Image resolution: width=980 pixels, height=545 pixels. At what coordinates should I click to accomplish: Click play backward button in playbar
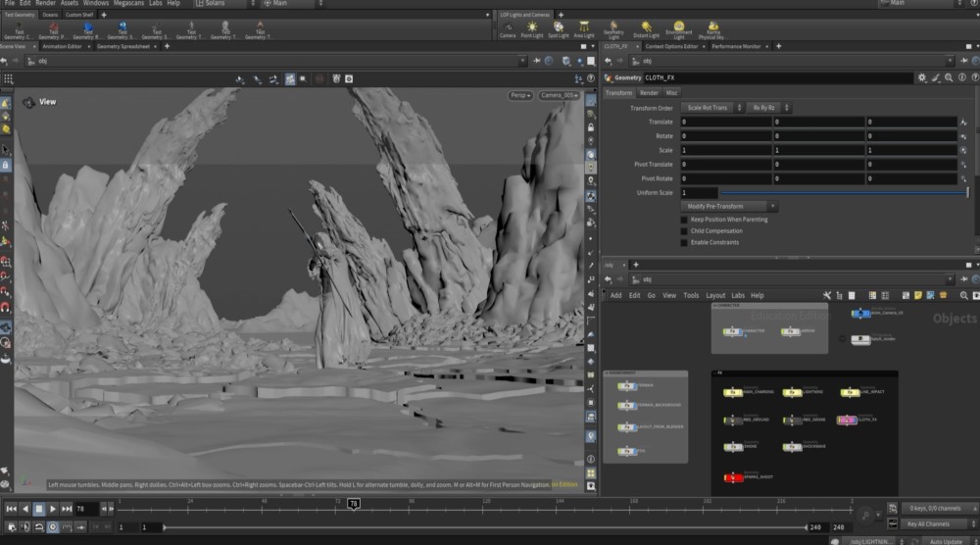[25, 509]
